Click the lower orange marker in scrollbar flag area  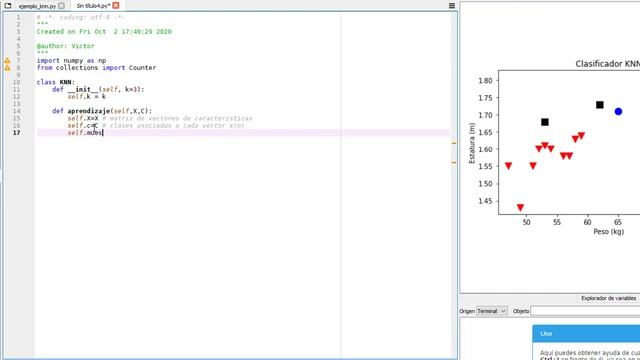(454, 162)
